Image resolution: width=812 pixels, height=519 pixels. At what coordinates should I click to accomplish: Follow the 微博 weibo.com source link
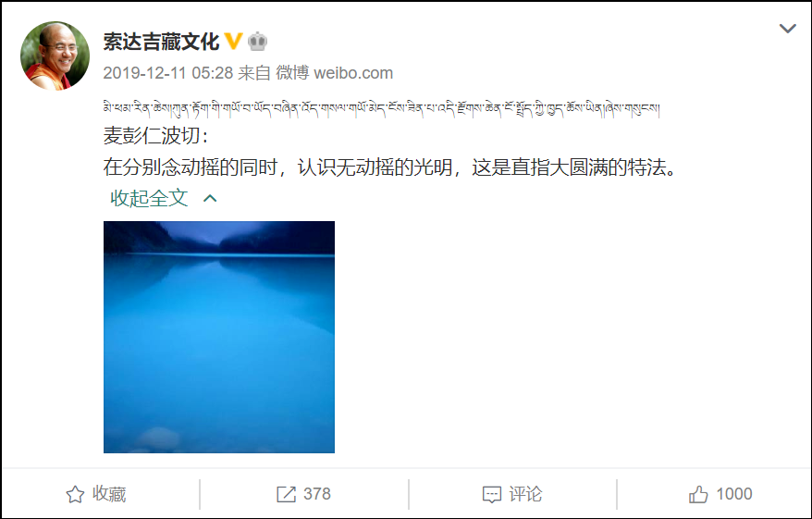click(334, 73)
